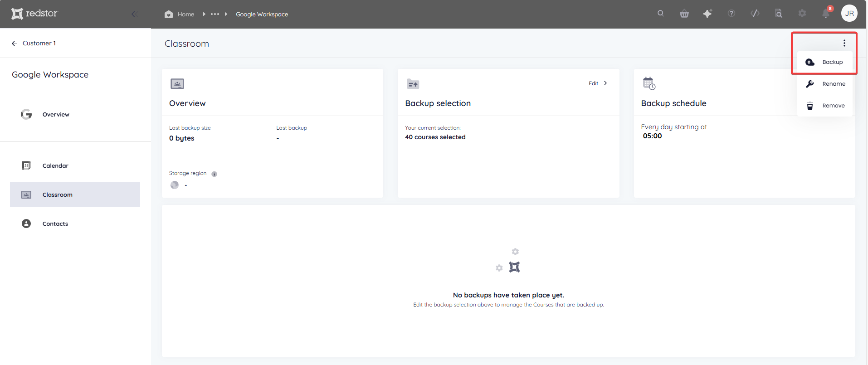
Task: Click the Backup schedule calendar icon
Action: (x=649, y=83)
